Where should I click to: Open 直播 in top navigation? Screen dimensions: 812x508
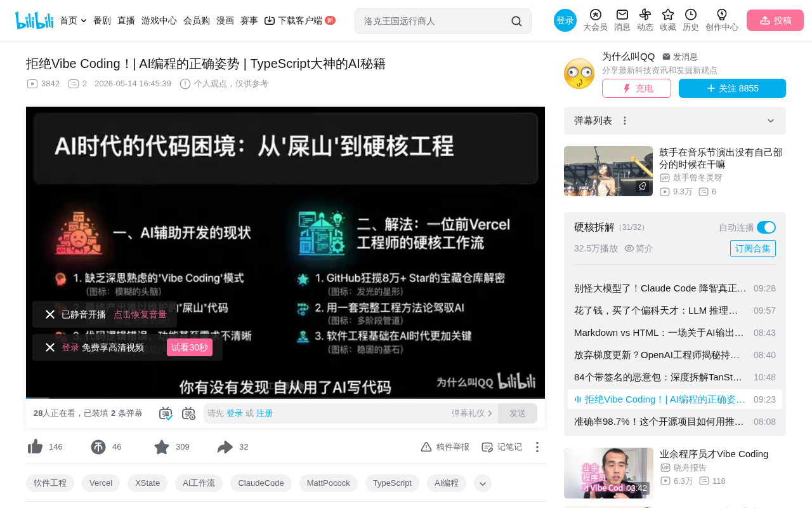point(126,20)
